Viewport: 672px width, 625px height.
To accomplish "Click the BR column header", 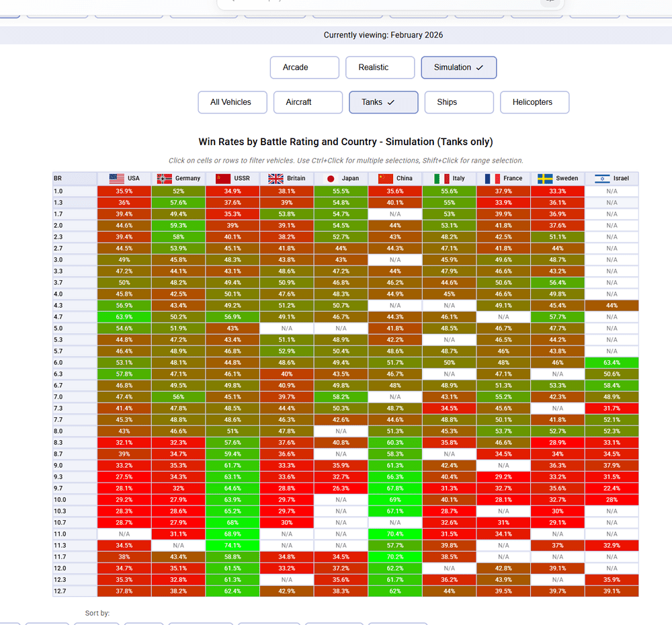I will (75, 179).
